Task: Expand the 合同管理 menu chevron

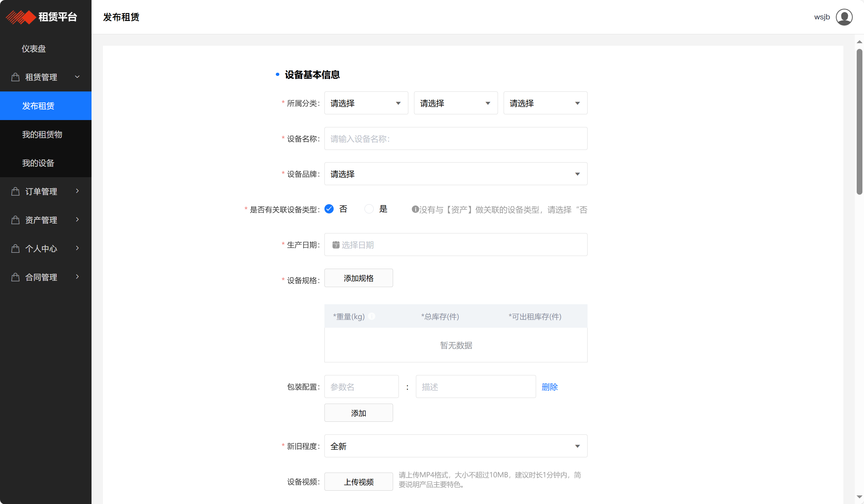Action: 77,277
